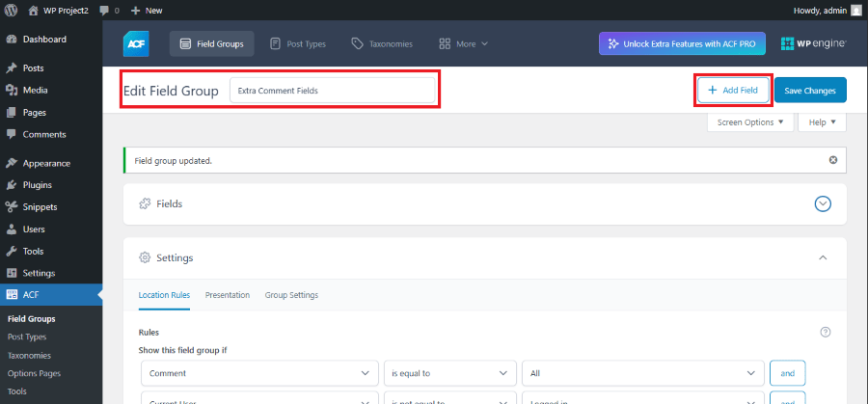Click the Add Field button

[x=733, y=90]
